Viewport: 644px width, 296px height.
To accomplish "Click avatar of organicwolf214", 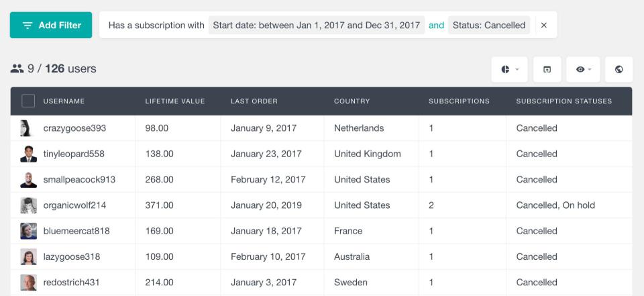I will 28,205.
